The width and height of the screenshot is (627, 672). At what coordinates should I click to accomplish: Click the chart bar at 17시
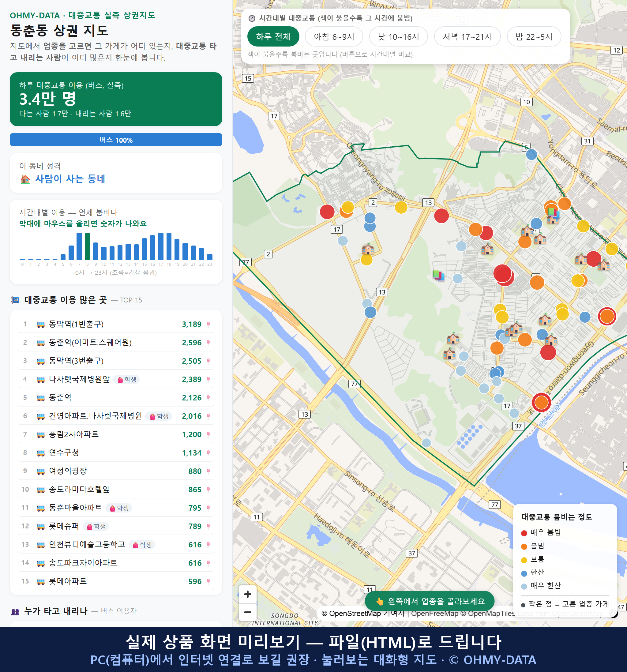161,246
